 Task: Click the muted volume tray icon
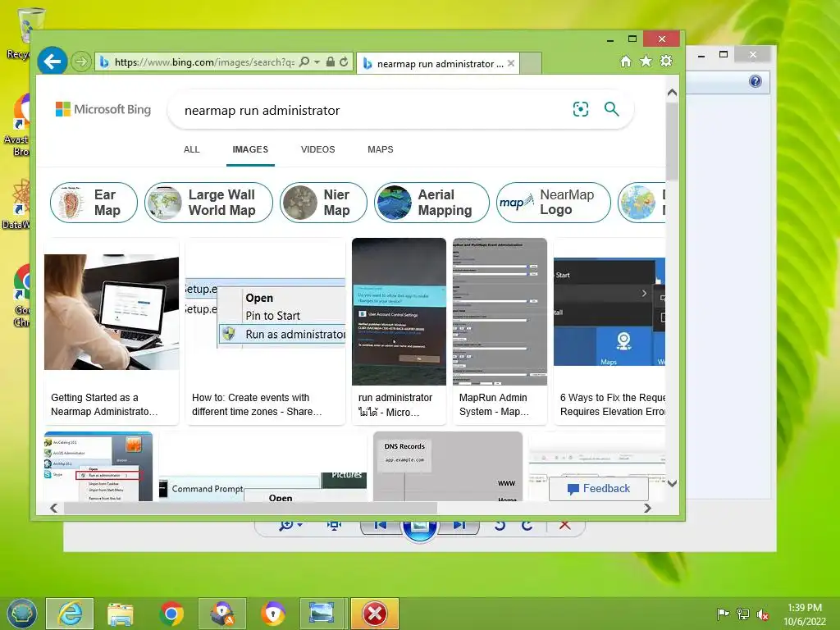(762, 614)
